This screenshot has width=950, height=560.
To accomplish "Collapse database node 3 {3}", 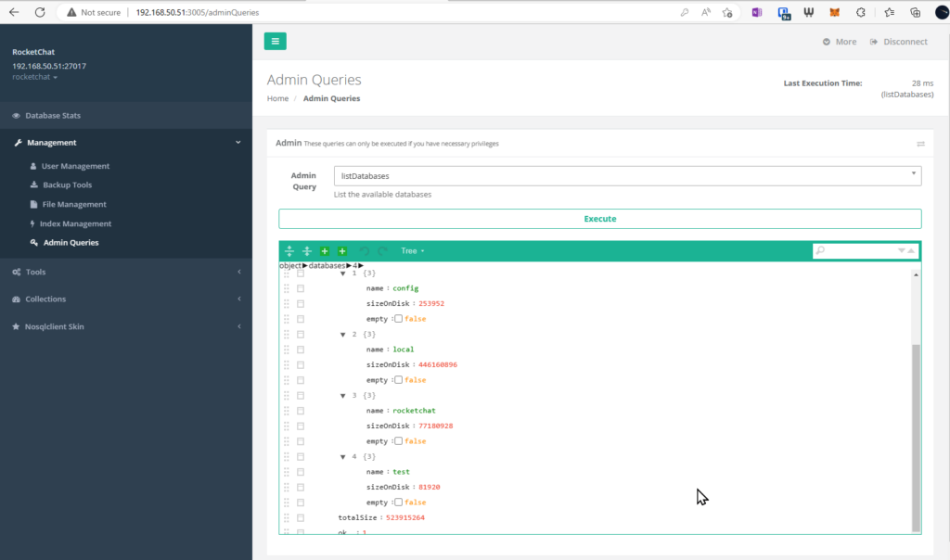I will click(x=343, y=395).
